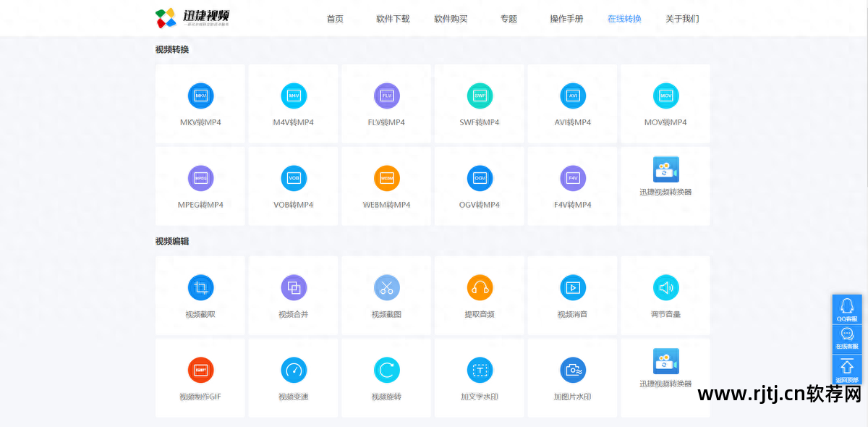Select the 视频合并 merge tool icon

(x=293, y=287)
